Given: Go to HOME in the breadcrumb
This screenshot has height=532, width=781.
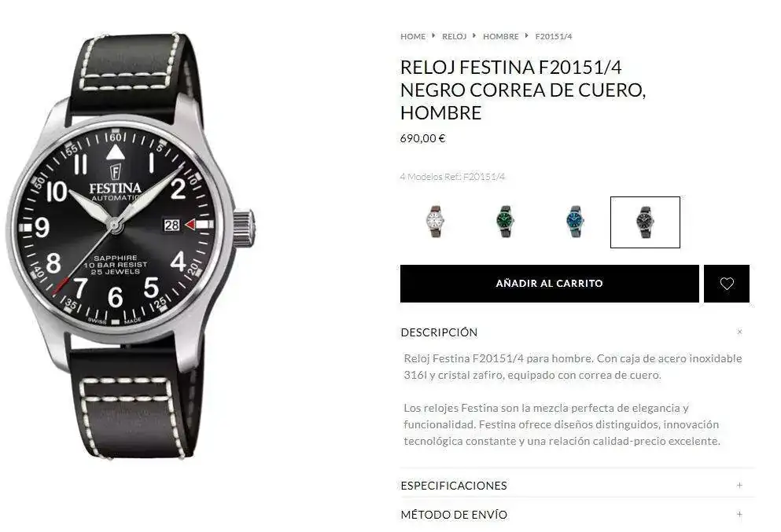Looking at the screenshot, I should (x=413, y=36).
